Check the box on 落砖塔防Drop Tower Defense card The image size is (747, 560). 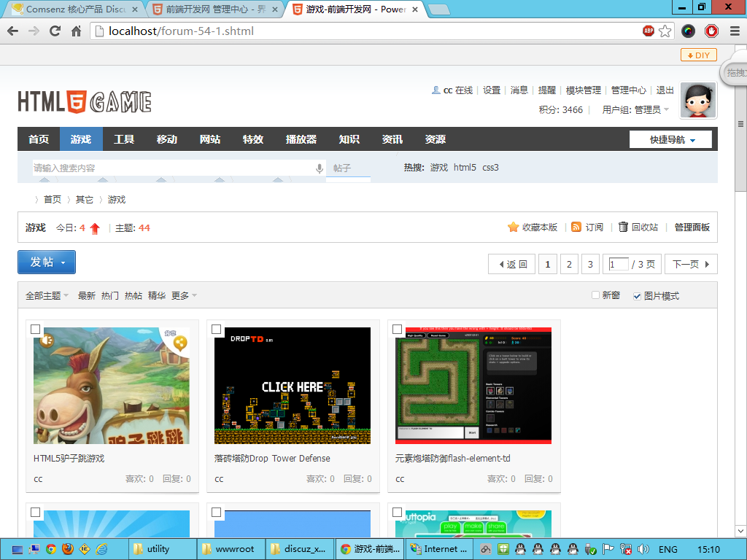(216, 329)
